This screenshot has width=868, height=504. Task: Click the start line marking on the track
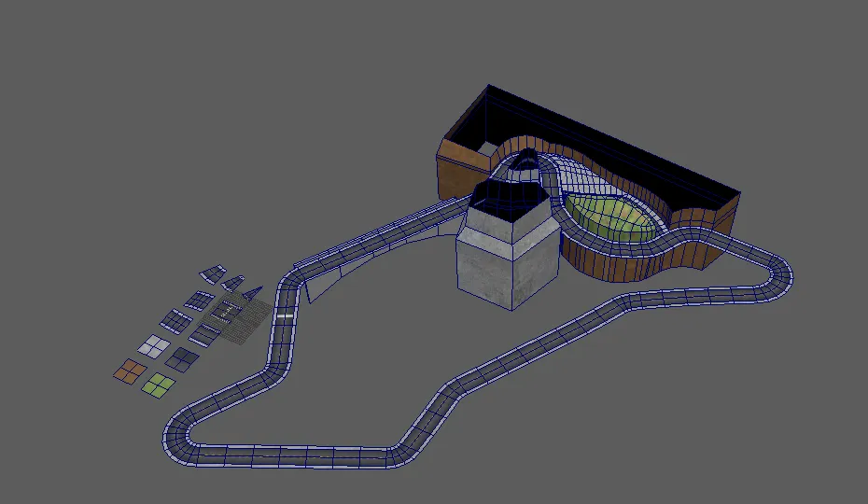(285, 316)
